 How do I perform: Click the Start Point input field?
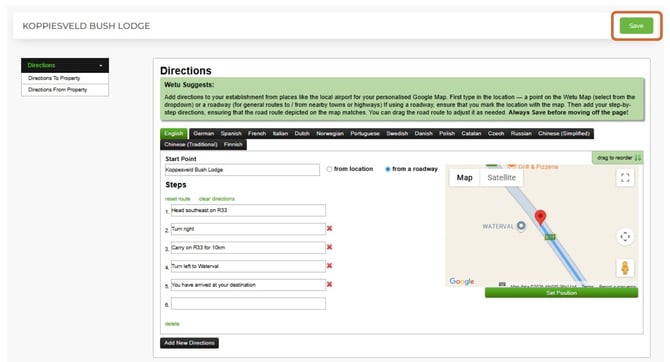coord(242,170)
